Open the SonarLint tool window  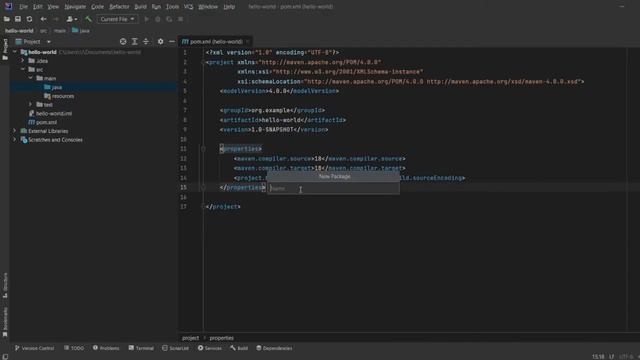(x=176, y=348)
